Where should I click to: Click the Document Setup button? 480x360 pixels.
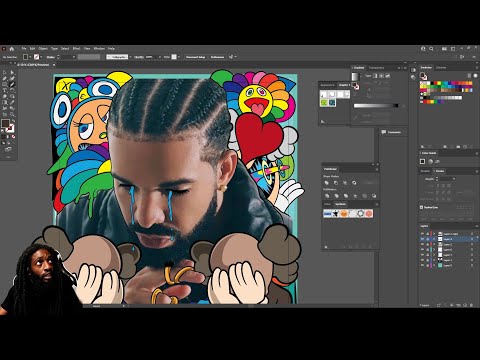(195, 57)
